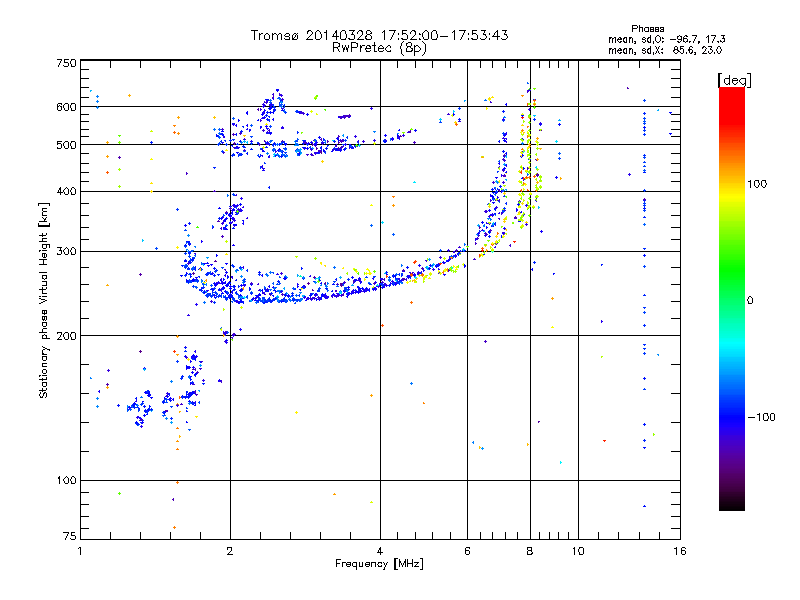The image size is (800, 600).
Task: Click the x-axis tick label "2"
Action: 230,551
